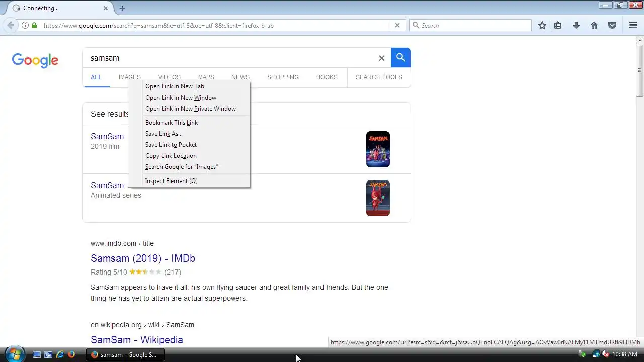
Task: Click the Google logo
Action: [x=35, y=60]
